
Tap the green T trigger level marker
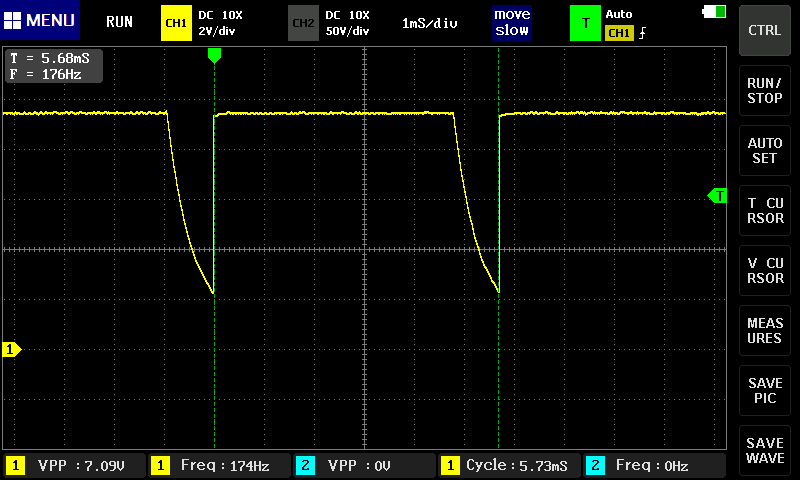coord(717,195)
